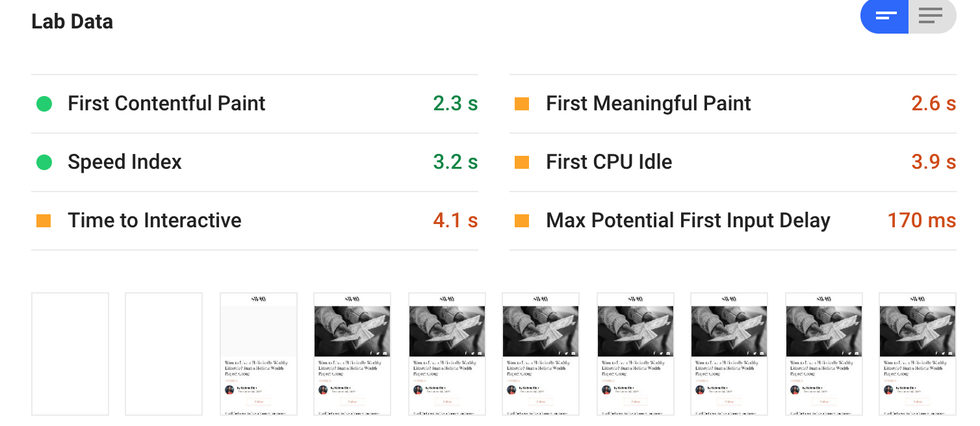Screen dimensions: 980x426
Task: Click green circle beside First Contentful Paint
Action: [x=44, y=103]
